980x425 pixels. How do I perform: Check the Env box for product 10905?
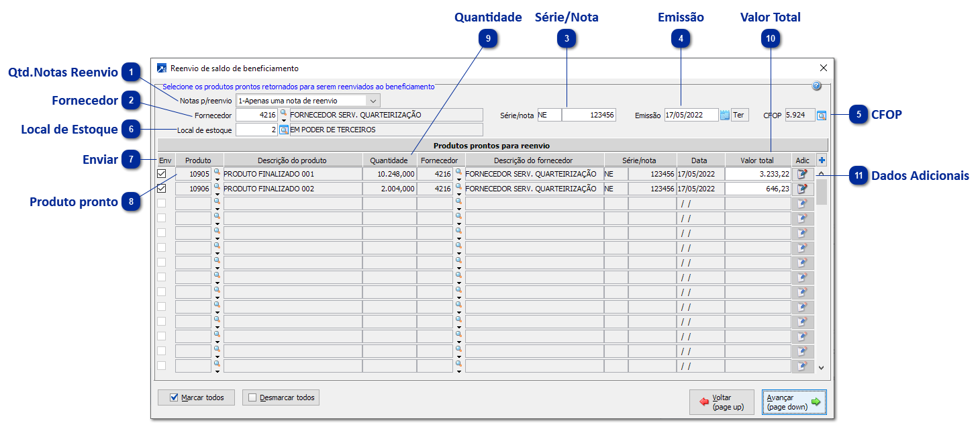[x=162, y=174]
